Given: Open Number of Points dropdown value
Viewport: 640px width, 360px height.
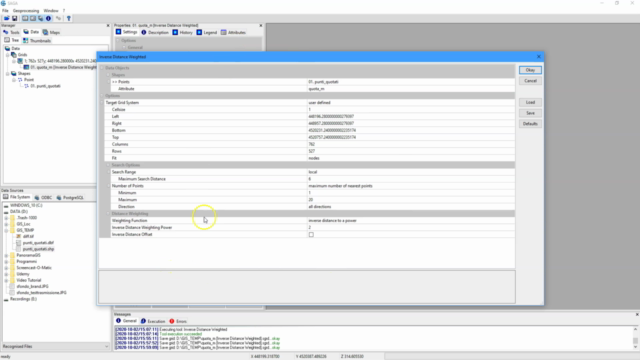Looking at the screenshot, I should [x=411, y=186].
